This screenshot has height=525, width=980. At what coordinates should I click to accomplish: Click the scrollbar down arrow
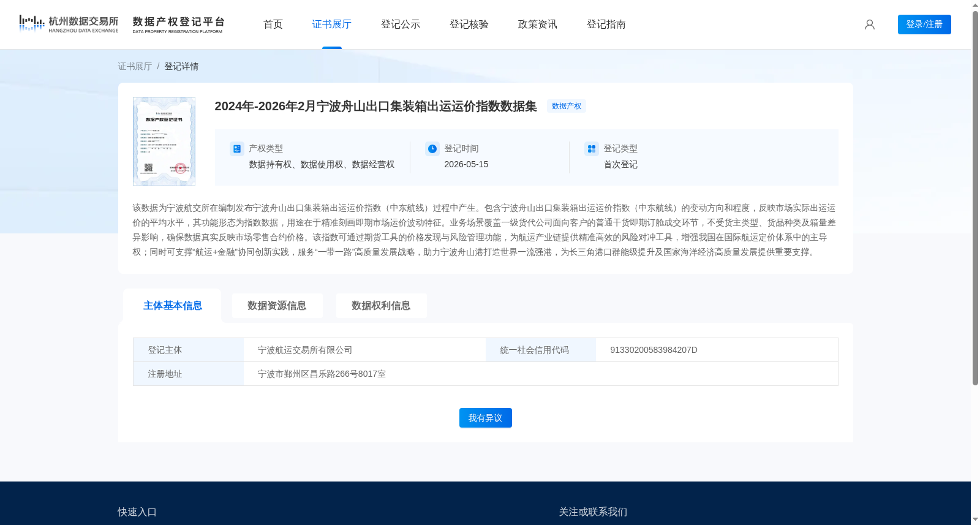click(975, 519)
